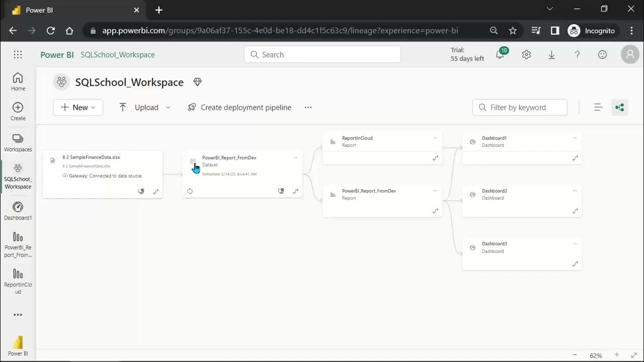Screen dimensions: 644x362
Task: Open Settings gear in header
Action: click(526, 54)
